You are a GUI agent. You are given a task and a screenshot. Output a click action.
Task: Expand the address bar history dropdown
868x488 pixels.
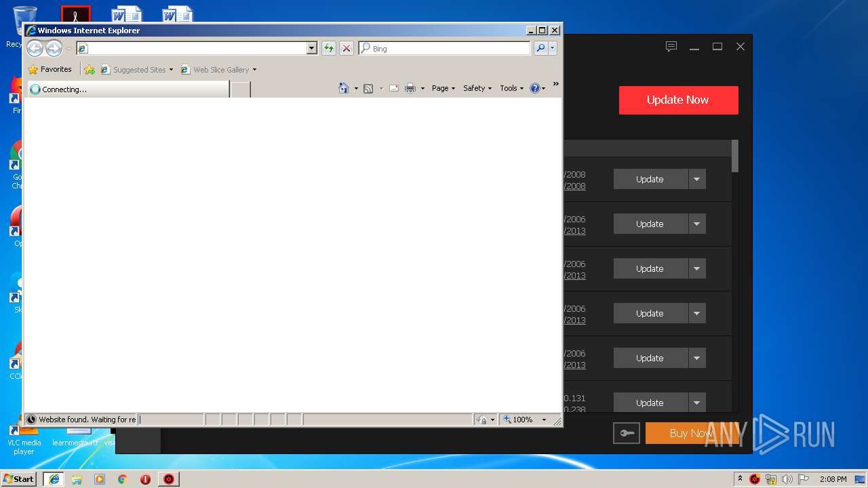(x=312, y=48)
